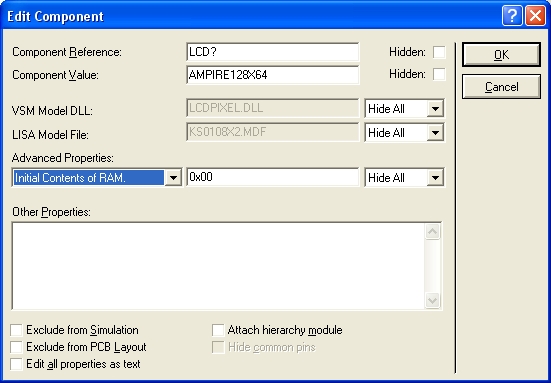The height and width of the screenshot is (383, 551).
Task: Click the Component Reference label
Action: 67,52
